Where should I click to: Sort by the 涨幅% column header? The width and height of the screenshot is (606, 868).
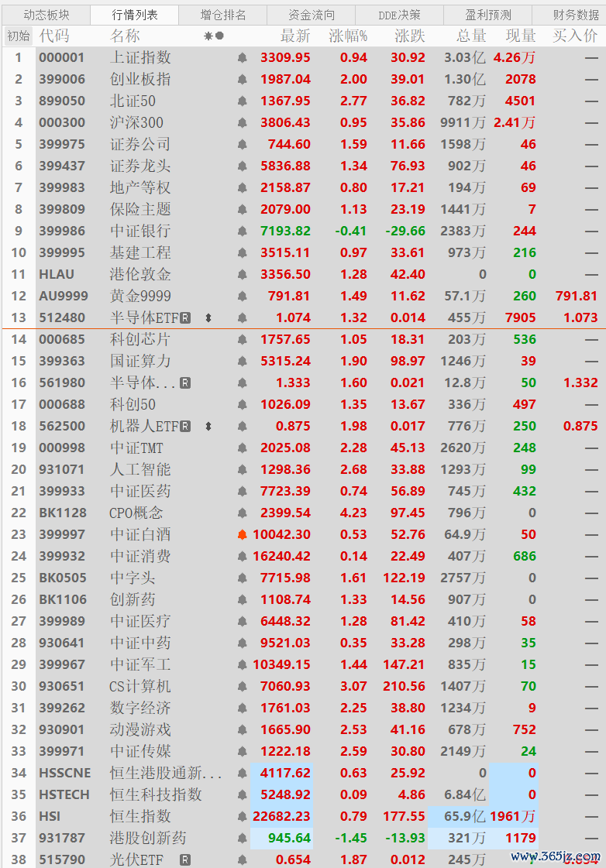tap(348, 36)
